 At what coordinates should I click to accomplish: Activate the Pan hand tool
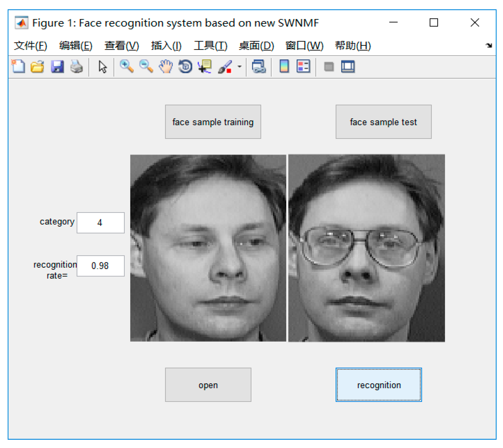(166, 67)
